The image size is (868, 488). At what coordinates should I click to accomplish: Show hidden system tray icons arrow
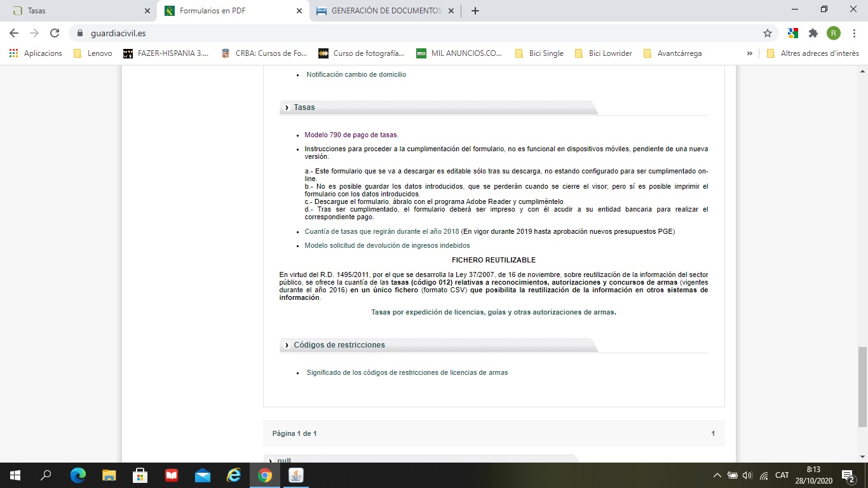point(717,475)
